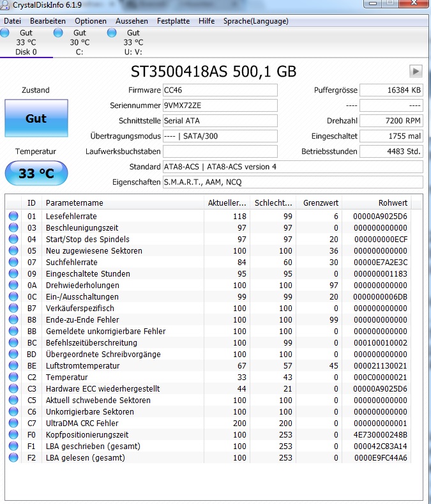Click status icon of Eingeschaltete Stunden
431x504 pixels.
tap(13, 273)
